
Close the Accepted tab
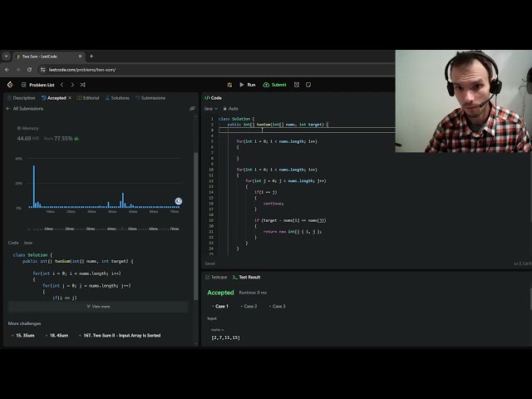70,98
